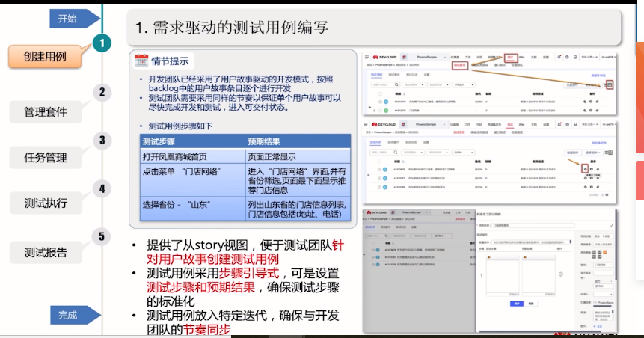Click new manual test case icon in middle screenshot

click(585, 169)
